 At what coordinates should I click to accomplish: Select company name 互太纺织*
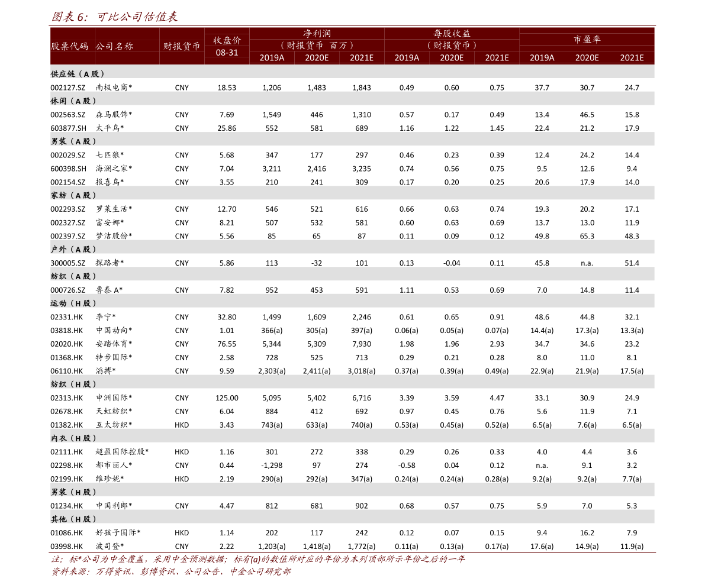114,425
